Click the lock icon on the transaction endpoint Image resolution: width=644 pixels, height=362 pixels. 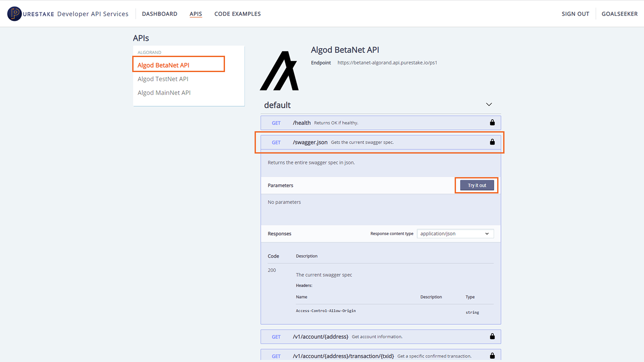click(x=492, y=356)
